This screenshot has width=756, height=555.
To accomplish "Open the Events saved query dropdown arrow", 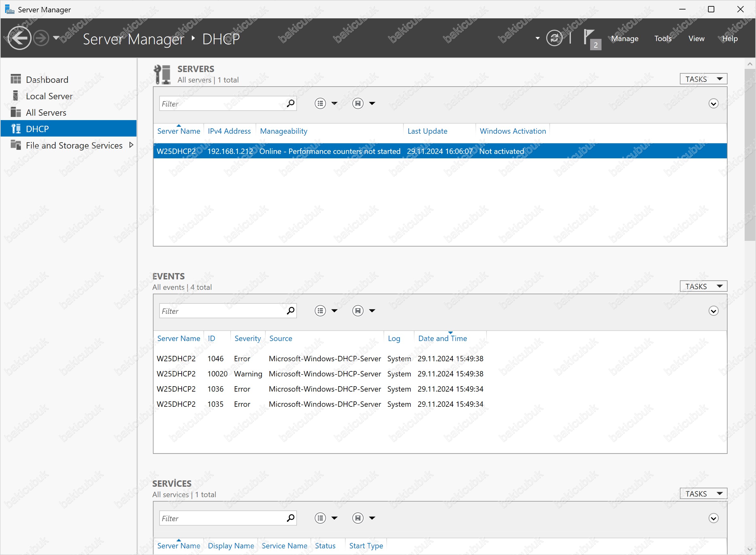I will pos(372,311).
